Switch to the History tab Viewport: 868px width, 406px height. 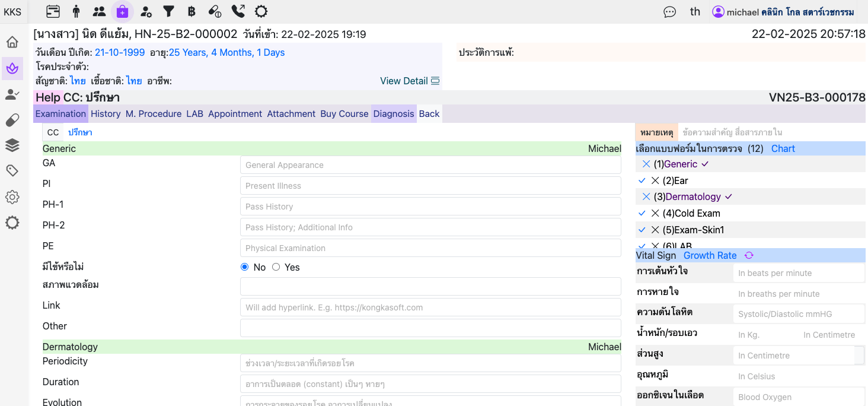pos(106,114)
